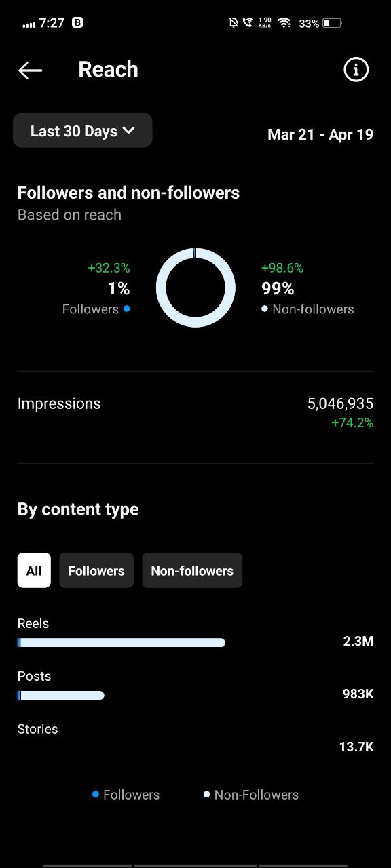Tap the Wi-Fi calling phone icon
The height and width of the screenshot is (868, 391).
coord(248,23)
